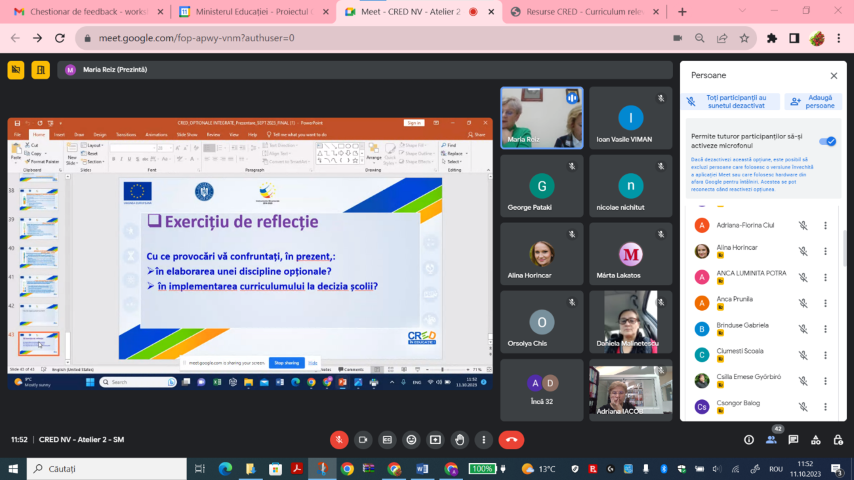Open the chat panel icon

pyautogui.click(x=794, y=440)
